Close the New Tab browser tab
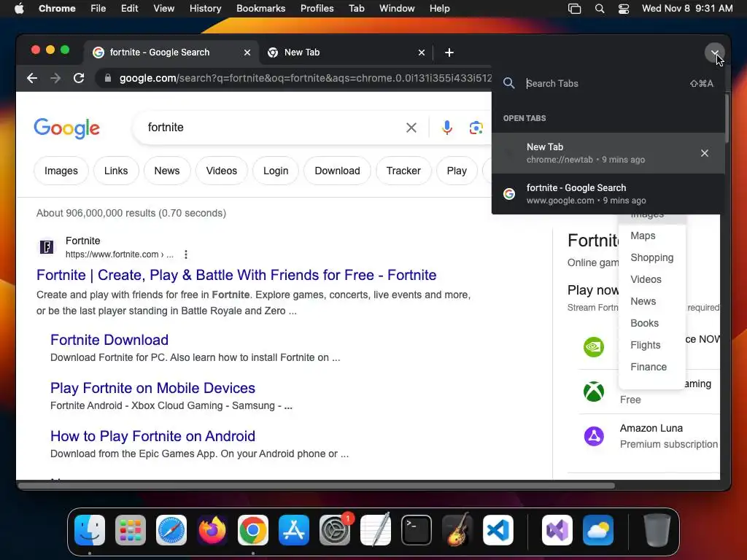The image size is (747, 560). click(x=421, y=52)
